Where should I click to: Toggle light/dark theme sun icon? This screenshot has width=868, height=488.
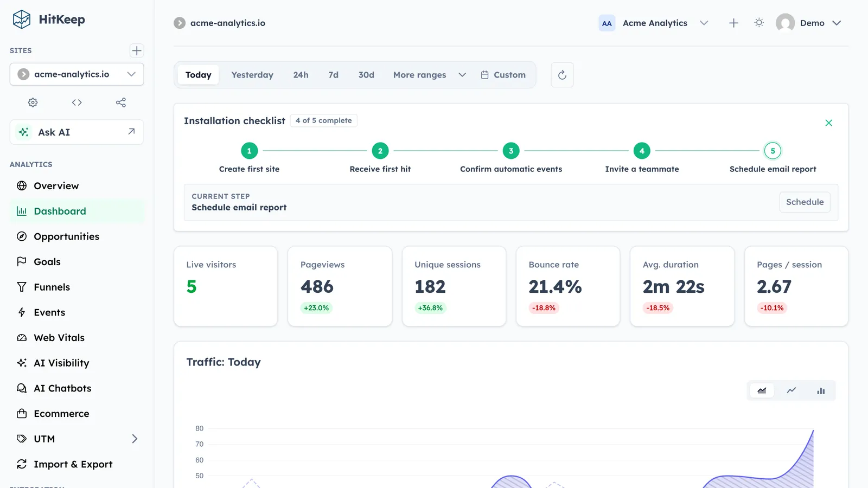[x=759, y=23]
